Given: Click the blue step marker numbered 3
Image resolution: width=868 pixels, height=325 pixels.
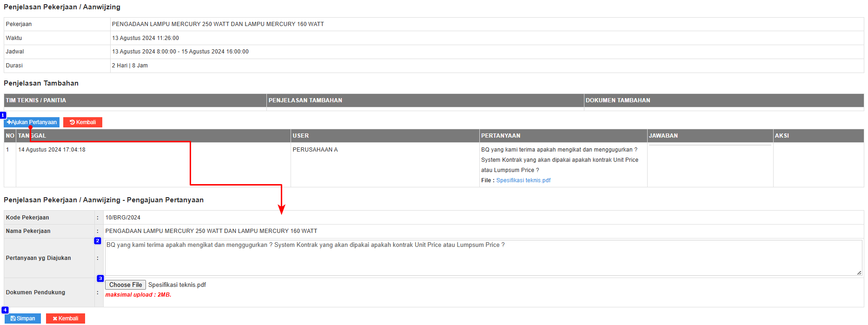Looking at the screenshot, I should 100,279.
